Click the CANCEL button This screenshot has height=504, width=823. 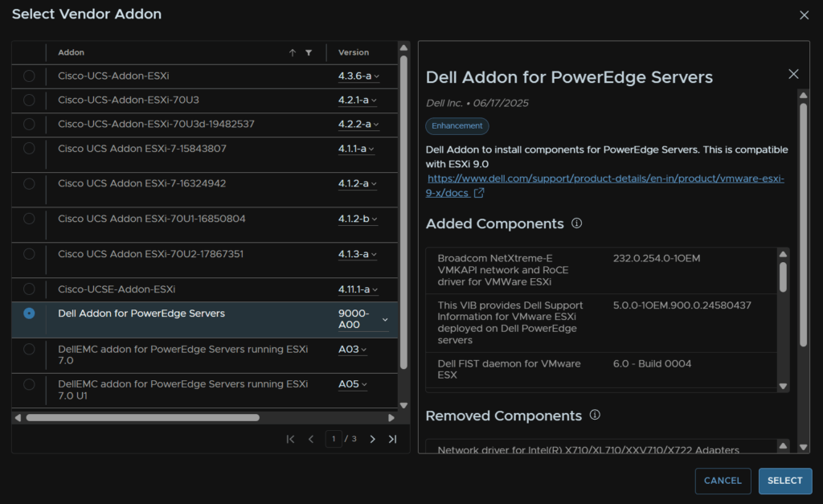tap(723, 481)
